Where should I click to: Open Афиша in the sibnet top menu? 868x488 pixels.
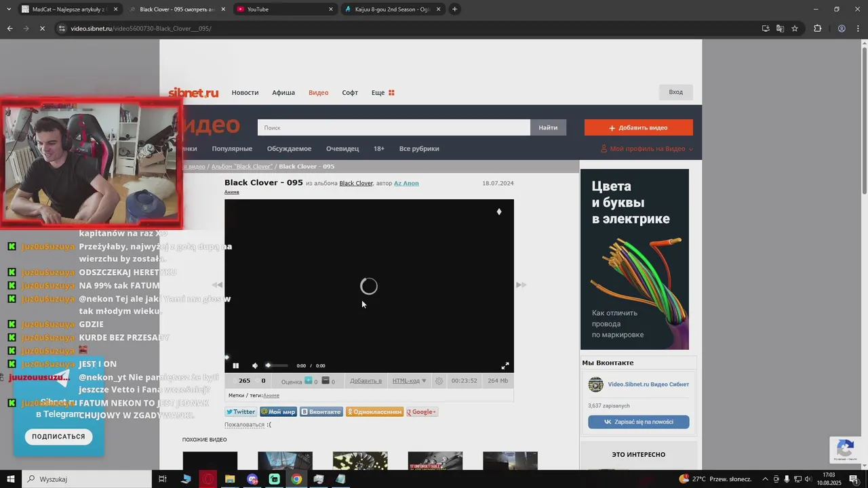tap(283, 92)
